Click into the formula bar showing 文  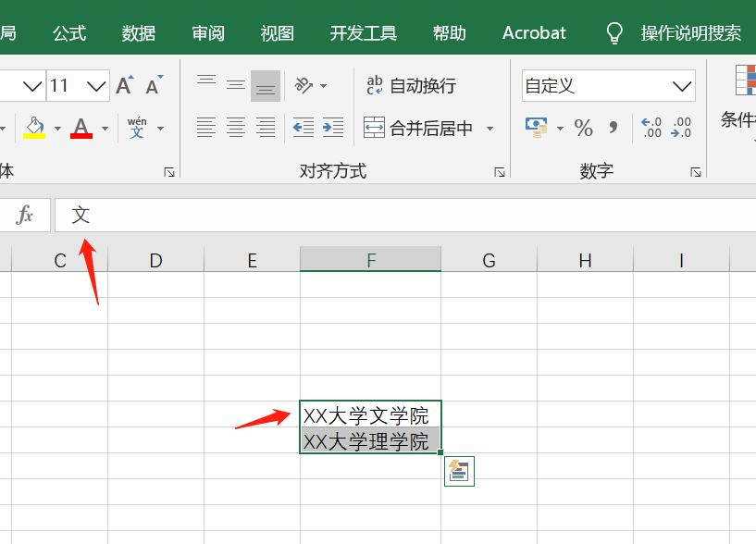point(405,215)
